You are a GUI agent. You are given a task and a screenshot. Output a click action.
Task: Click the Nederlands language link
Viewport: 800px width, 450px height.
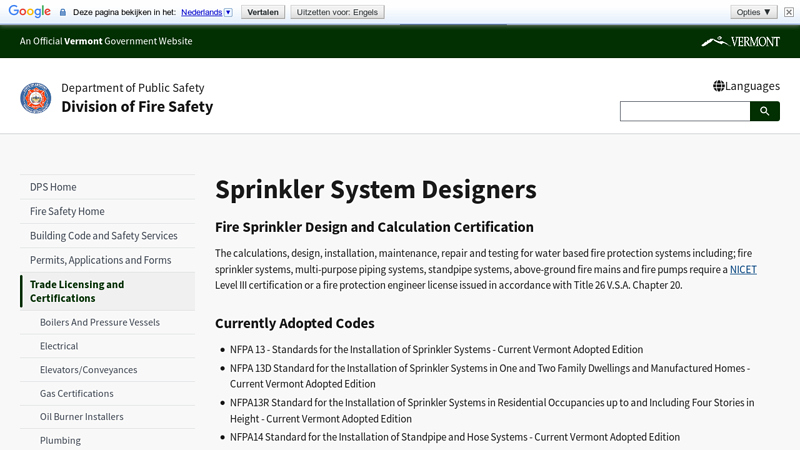[202, 12]
